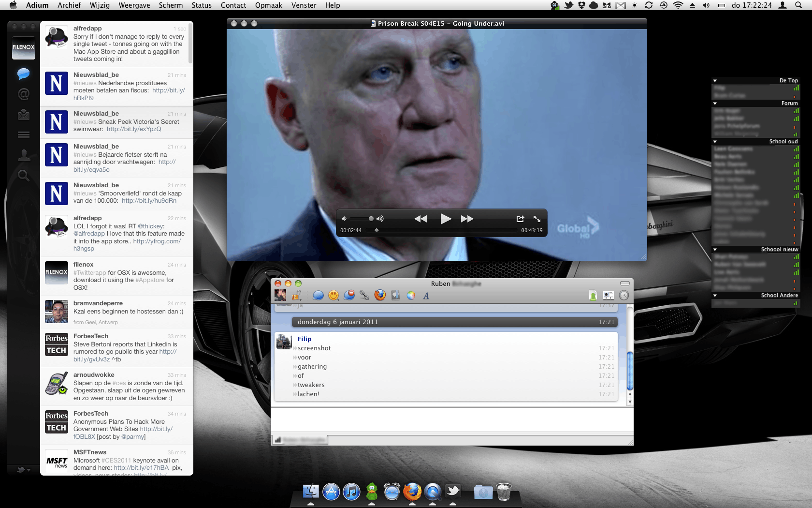This screenshot has width=812, height=508.
Task: Click the chat window scrollbar thumb
Action: pos(630,371)
